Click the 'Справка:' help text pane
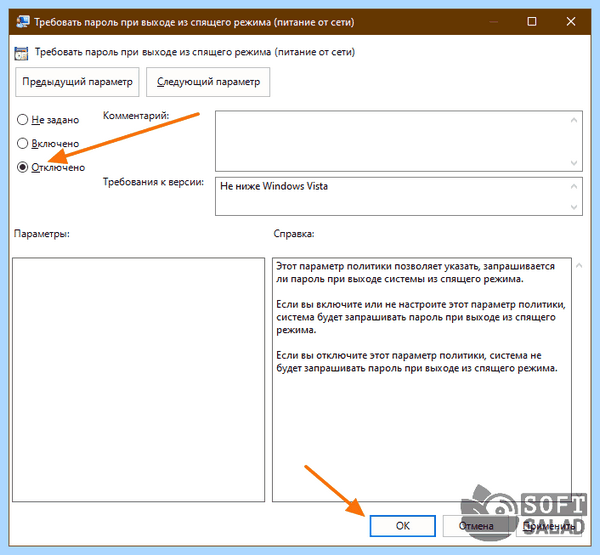600x555 pixels. point(422,379)
